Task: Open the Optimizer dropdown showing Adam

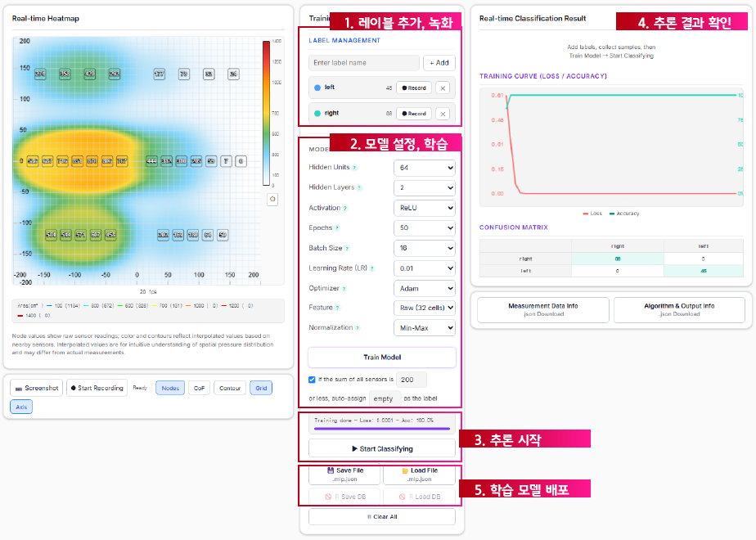Action: [x=425, y=288]
